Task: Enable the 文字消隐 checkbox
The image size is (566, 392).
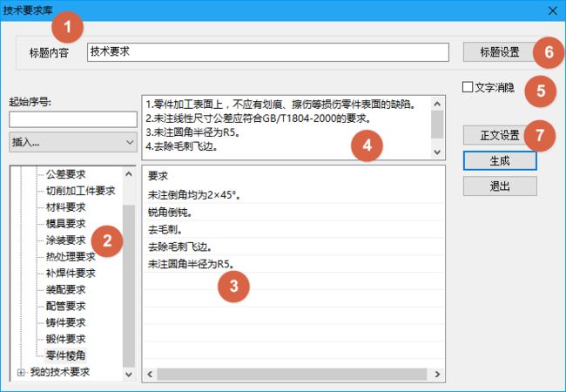Action: [x=468, y=87]
